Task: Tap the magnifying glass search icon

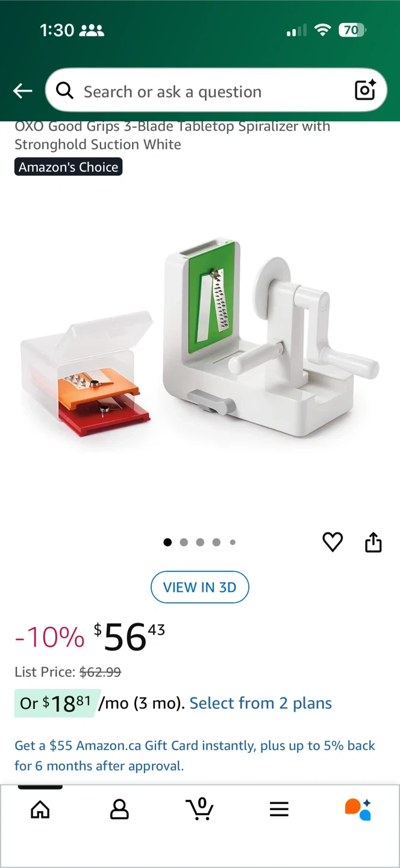Action: tap(64, 91)
